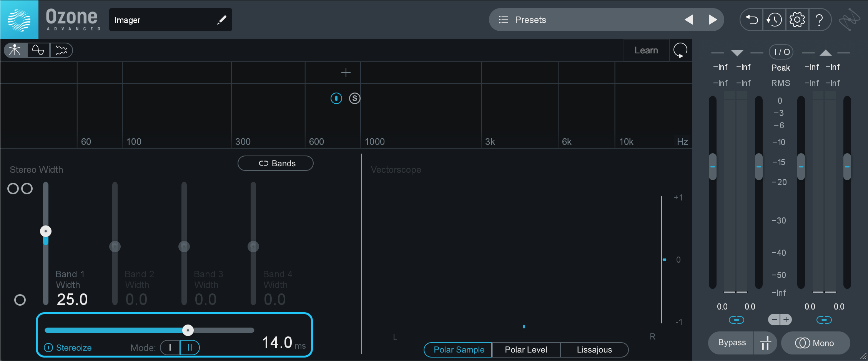Click the Band 3 Width slider handle
Image resolution: width=868 pixels, height=361 pixels.
pos(184,246)
